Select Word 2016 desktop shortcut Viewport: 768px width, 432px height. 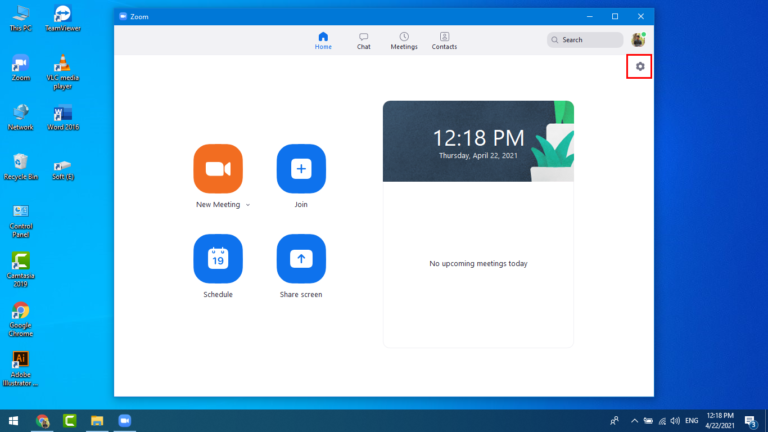click(63, 118)
